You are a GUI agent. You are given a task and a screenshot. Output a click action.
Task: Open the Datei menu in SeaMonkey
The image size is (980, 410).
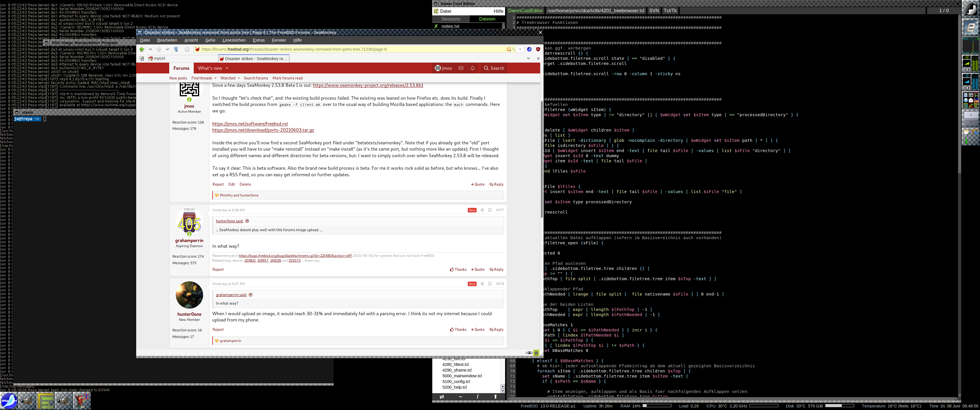pos(145,40)
